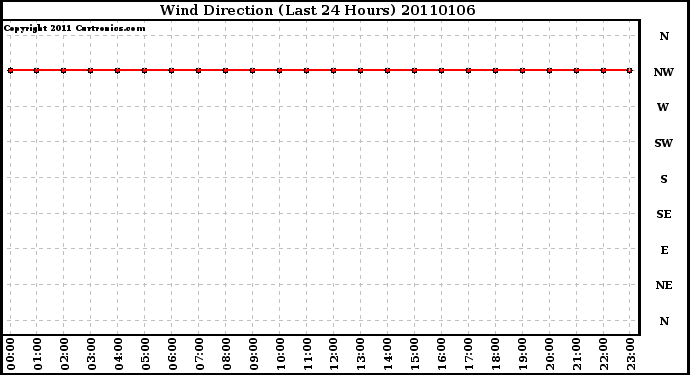Click the W direction axis label
Screen dimensions: 690x375
pos(663,107)
